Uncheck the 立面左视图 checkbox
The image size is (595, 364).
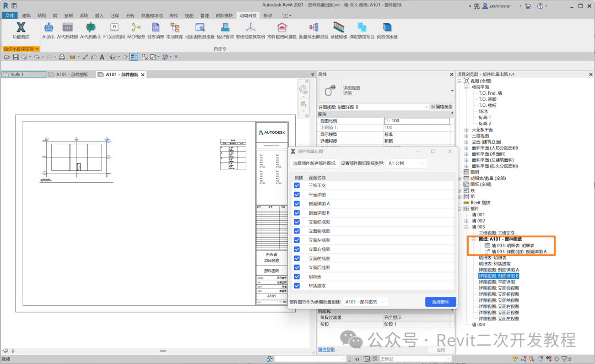pyautogui.click(x=297, y=240)
